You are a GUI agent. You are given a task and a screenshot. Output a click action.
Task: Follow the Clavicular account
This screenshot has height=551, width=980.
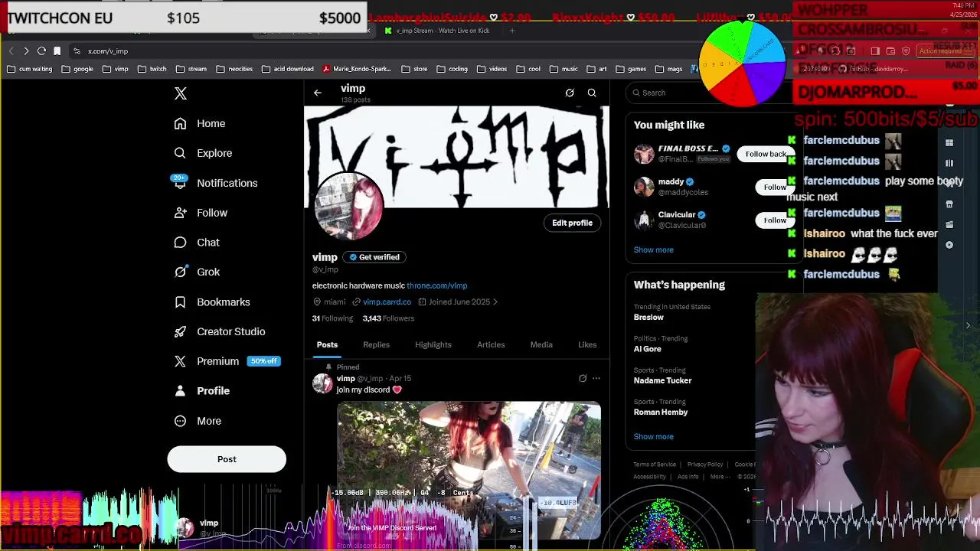click(774, 220)
